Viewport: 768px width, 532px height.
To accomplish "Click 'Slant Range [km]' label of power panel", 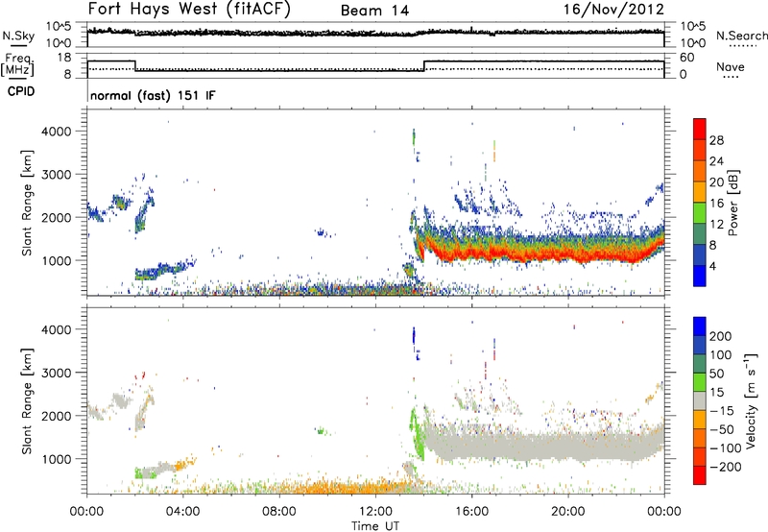I will (x=27, y=203).
